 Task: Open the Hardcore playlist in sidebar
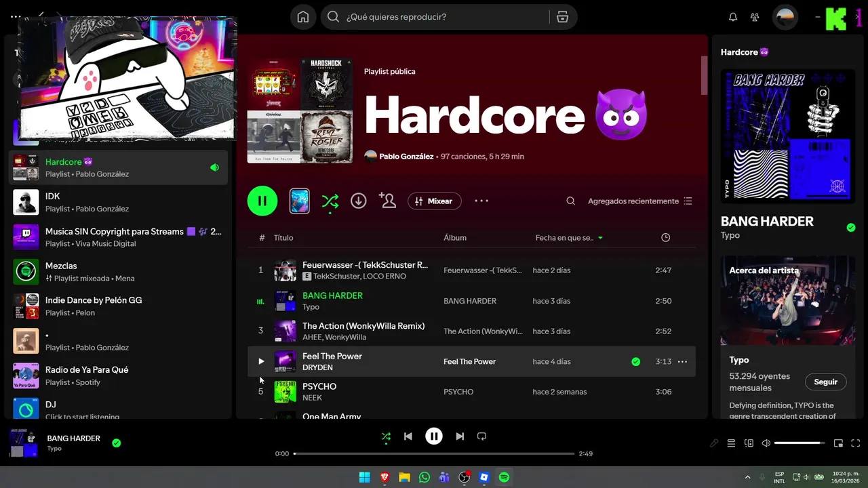(119, 167)
